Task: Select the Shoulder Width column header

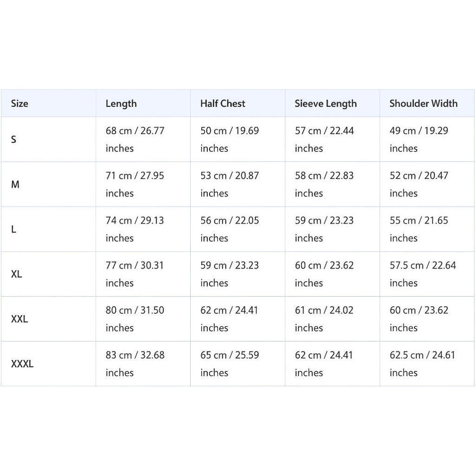Action: (x=423, y=104)
